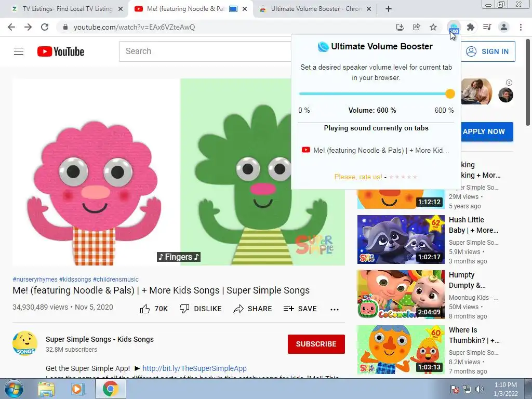Close the Ultimate Volume Booster tab

point(369,9)
